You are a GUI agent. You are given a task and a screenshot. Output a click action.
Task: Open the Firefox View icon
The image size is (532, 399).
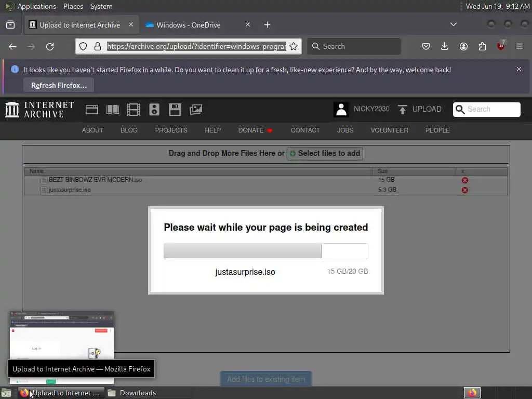[10, 25]
